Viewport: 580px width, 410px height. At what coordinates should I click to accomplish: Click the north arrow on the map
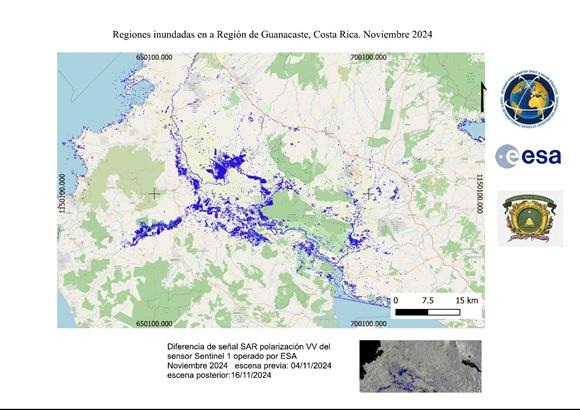coord(483,97)
